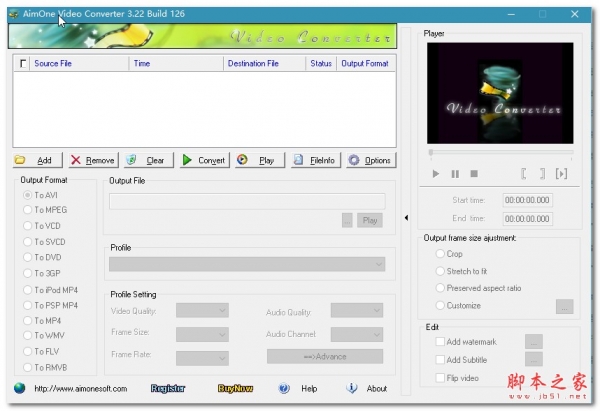This screenshot has width=600, height=411.
Task: Open the aimonesoft.com website link
Action: pos(81,389)
